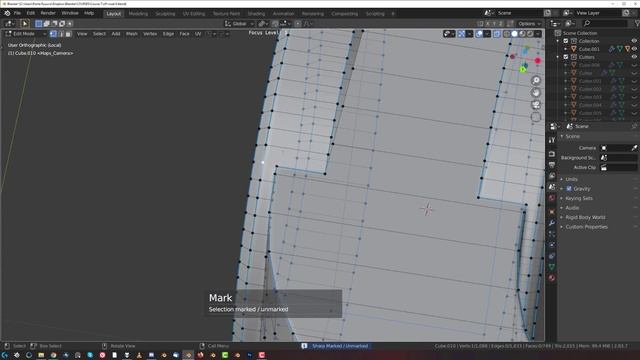Open the Vertex menu in viewport header

(150, 34)
